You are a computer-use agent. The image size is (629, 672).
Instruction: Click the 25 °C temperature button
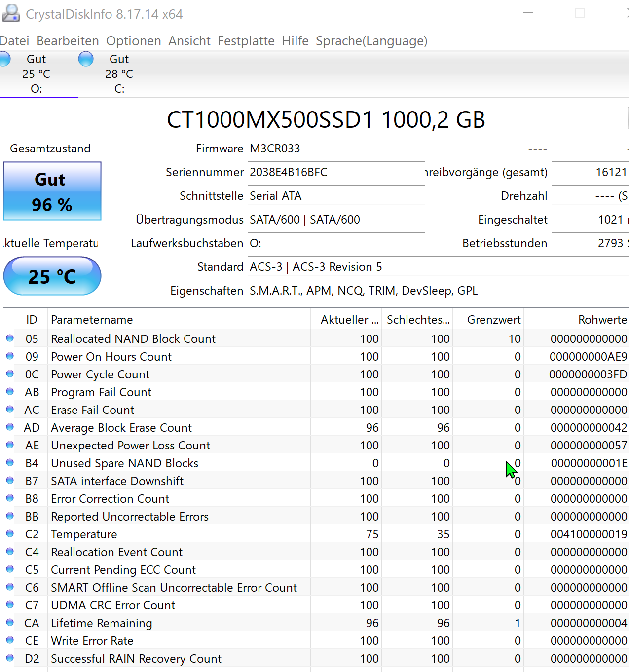click(52, 276)
